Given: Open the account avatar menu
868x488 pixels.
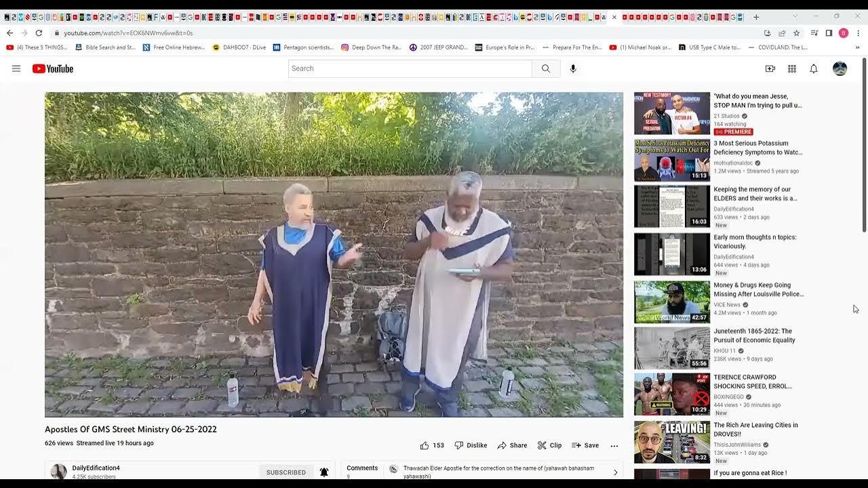Looking at the screenshot, I should (840, 68).
